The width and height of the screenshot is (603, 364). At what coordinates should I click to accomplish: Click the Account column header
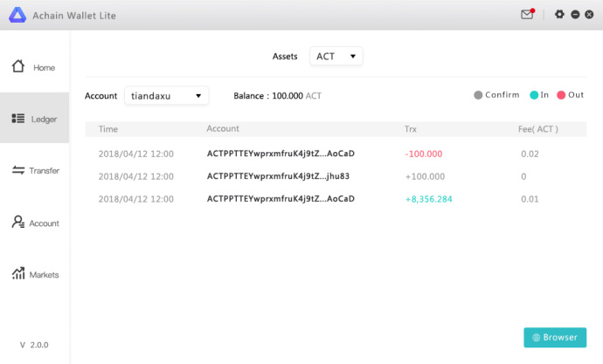pos(223,128)
